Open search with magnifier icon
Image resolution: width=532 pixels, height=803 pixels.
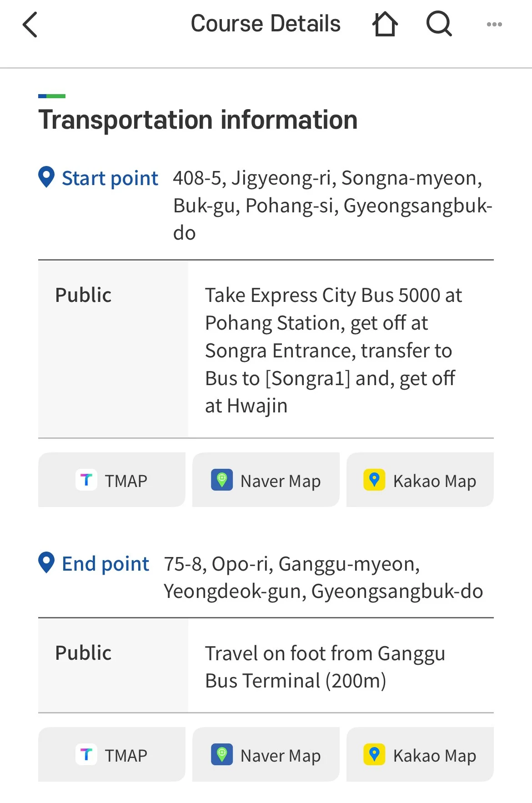(x=439, y=24)
